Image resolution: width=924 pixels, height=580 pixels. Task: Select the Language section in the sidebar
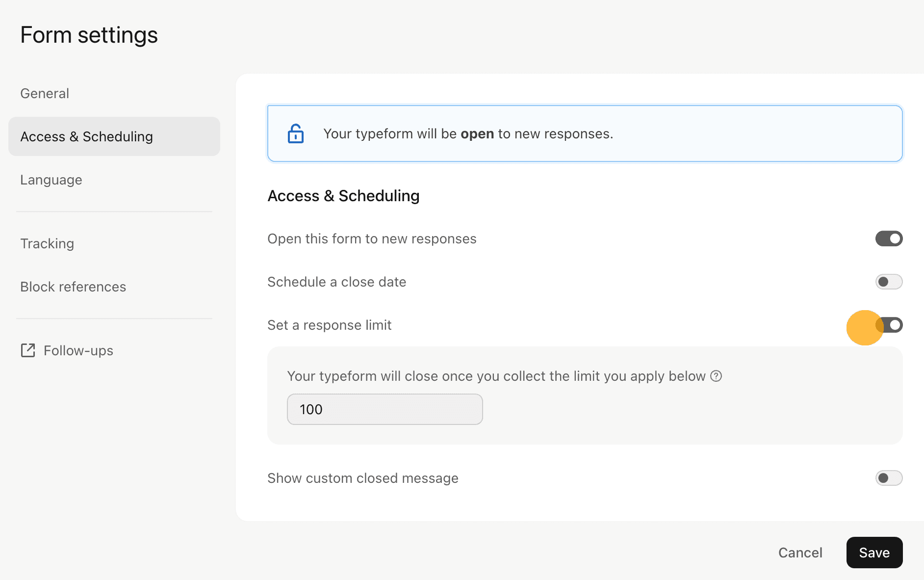[x=51, y=180]
